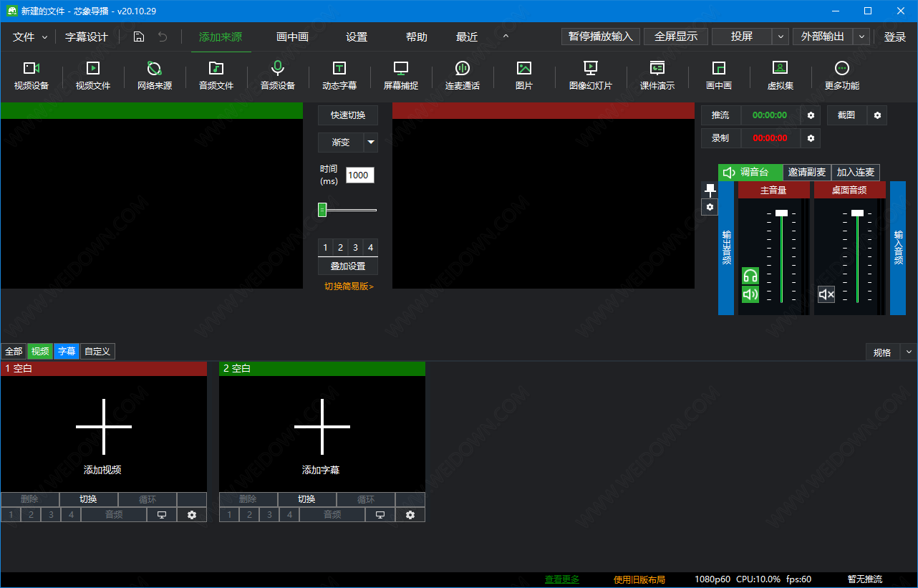918x588 pixels.
Task: Open 虚拟集 virtual set
Action: [x=781, y=75]
